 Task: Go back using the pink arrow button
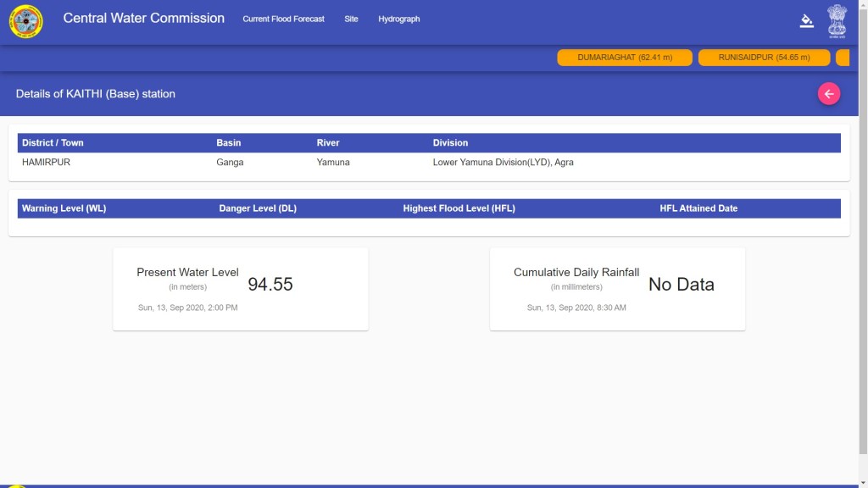(x=828, y=94)
